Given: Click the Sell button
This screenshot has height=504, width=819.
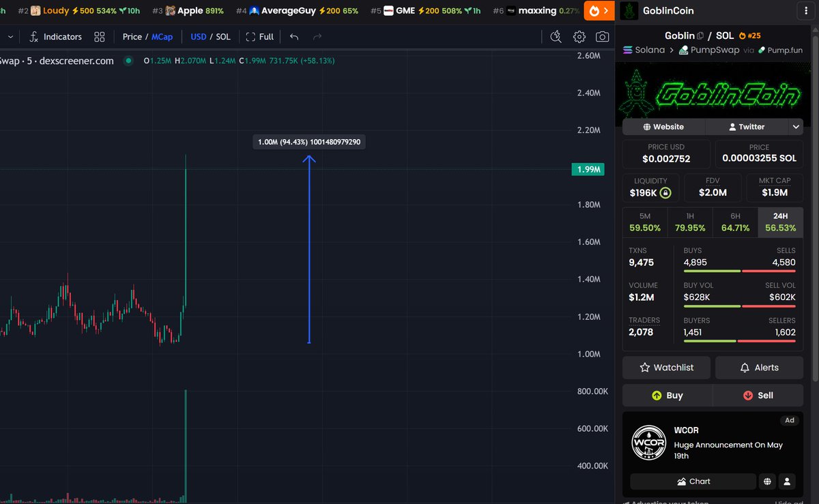Looking at the screenshot, I should pos(758,396).
